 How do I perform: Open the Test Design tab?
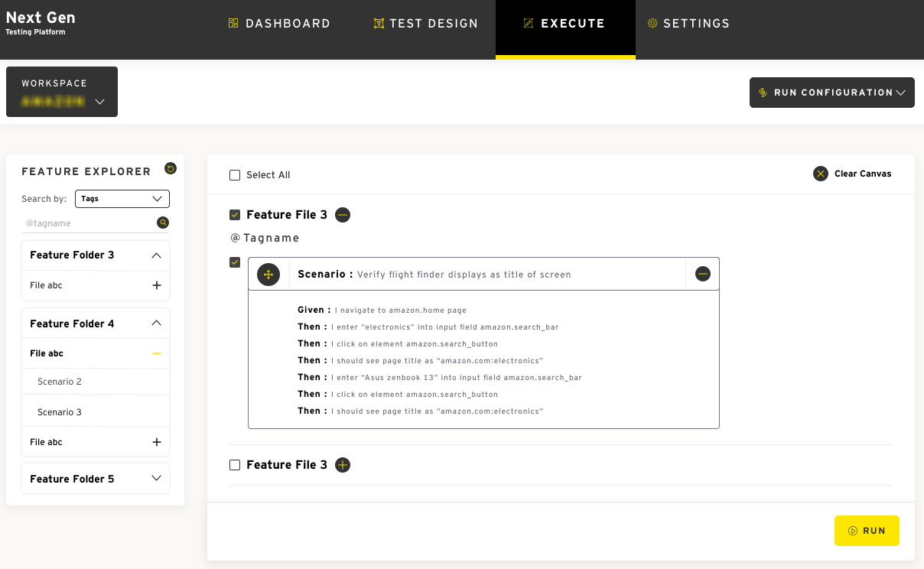(x=425, y=24)
